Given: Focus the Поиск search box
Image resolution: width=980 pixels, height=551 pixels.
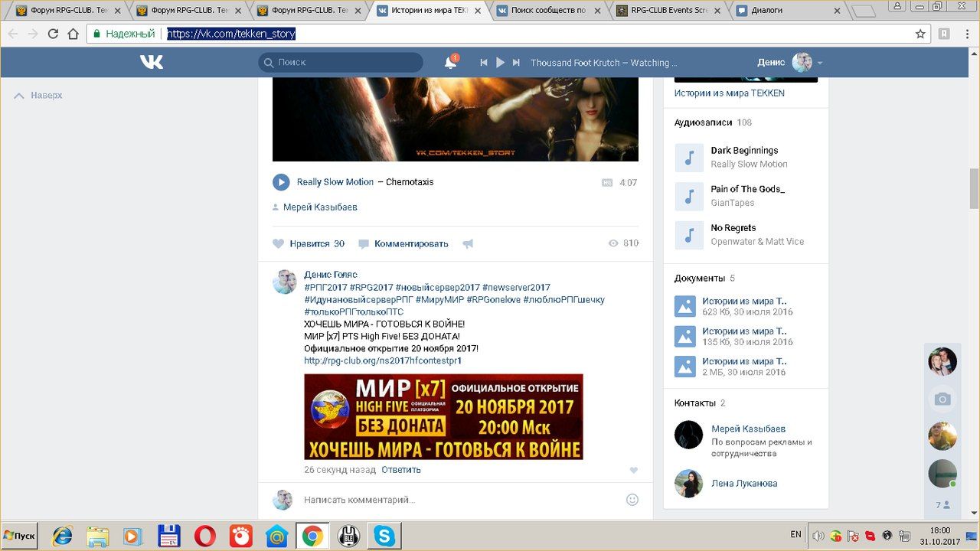Looking at the screenshot, I should (341, 62).
